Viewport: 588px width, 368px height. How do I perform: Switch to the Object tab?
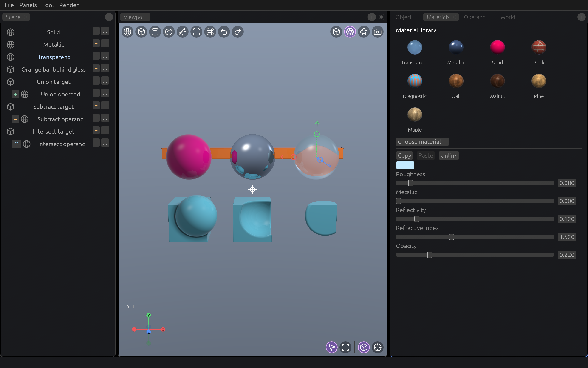pos(404,17)
